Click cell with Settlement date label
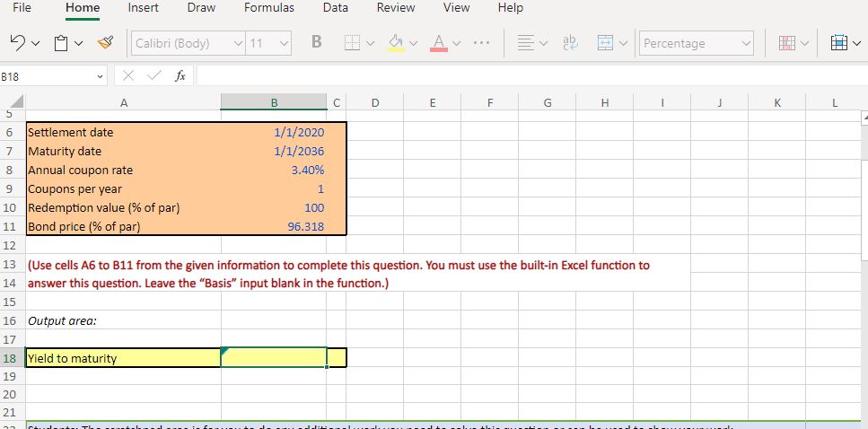868x429 pixels. (x=124, y=132)
